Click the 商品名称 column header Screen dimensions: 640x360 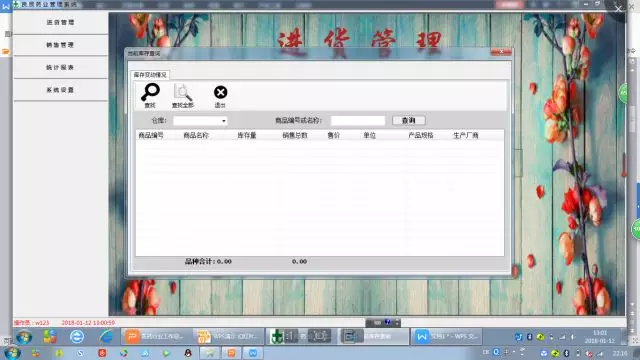196,135
